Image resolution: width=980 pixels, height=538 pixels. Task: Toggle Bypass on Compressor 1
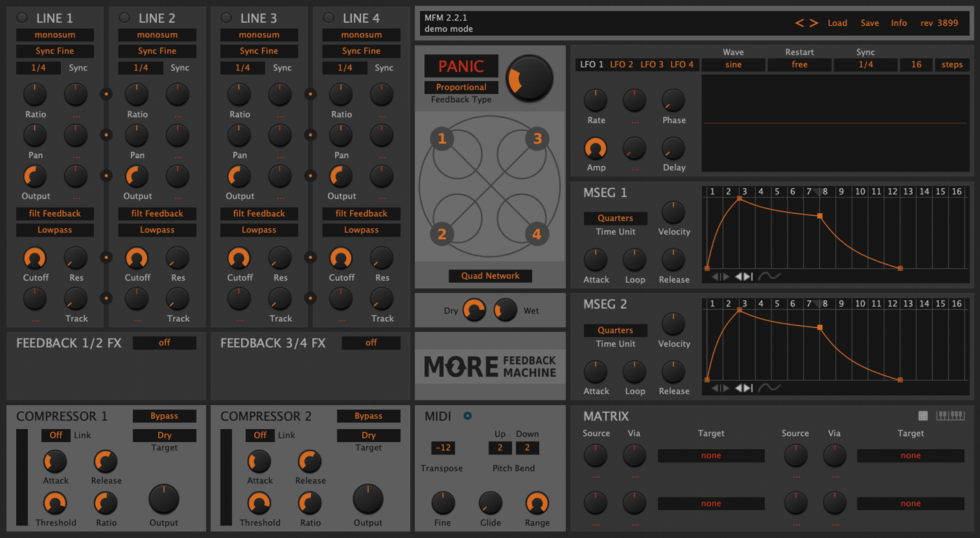164,416
